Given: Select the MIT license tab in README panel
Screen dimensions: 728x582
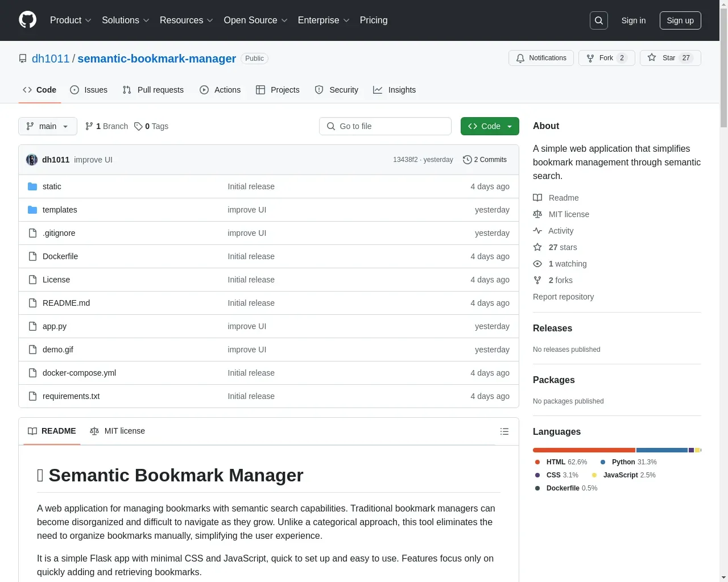Looking at the screenshot, I should click(117, 431).
